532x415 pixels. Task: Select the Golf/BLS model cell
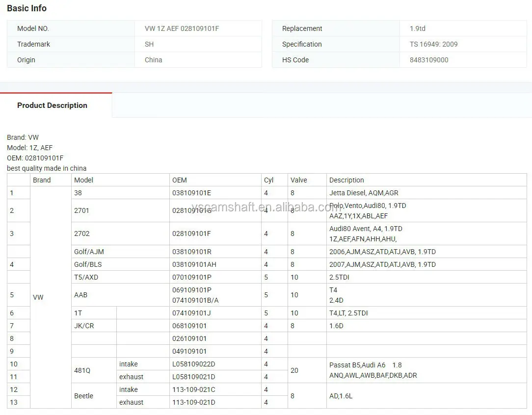tap(88, 264)
